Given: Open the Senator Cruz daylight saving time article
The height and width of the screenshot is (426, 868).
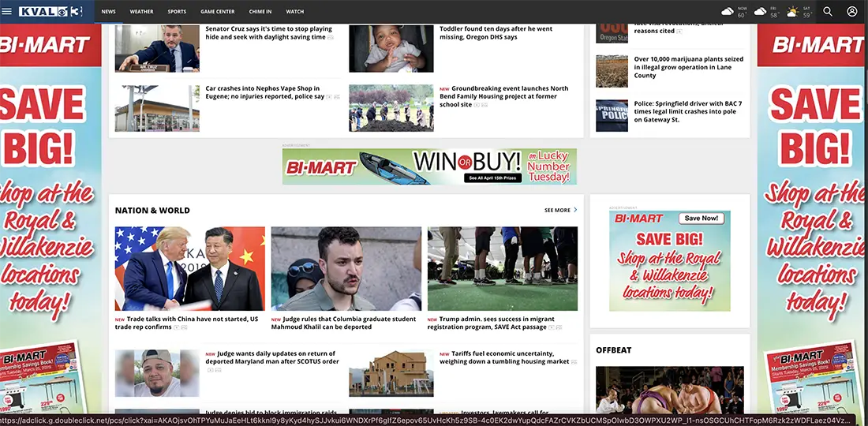Looking at the screenshot, I should 269,32.
